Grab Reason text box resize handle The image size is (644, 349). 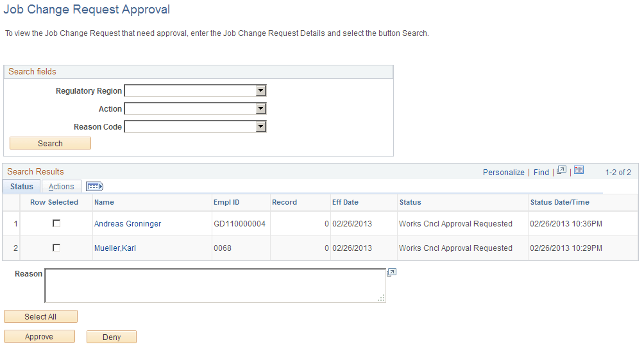click(x=382, y=298)
